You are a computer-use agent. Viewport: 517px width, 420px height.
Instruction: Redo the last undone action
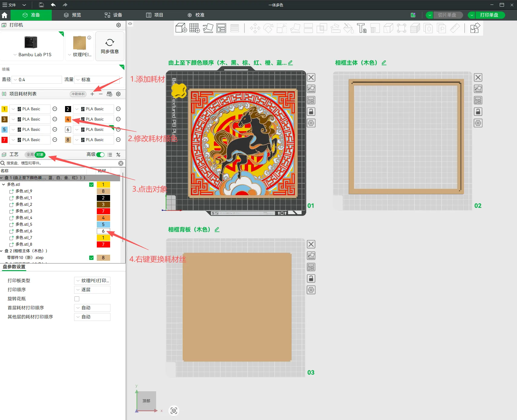click(65, 5)
